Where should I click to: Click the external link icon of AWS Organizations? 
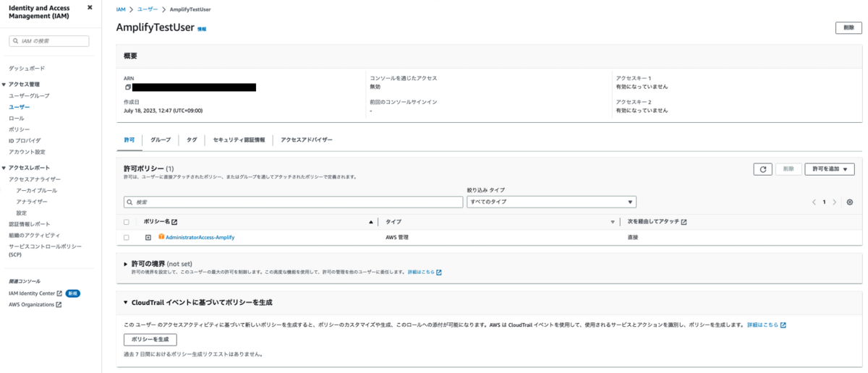(x=59, y=304)
